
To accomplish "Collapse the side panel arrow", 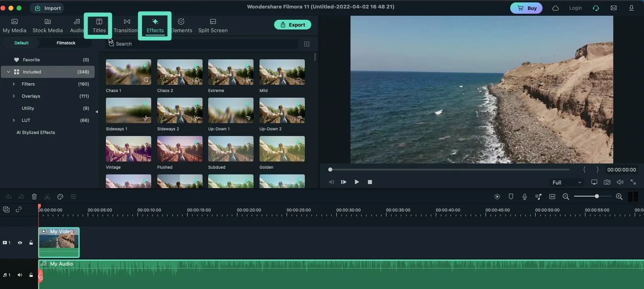I will coord(97,112).
